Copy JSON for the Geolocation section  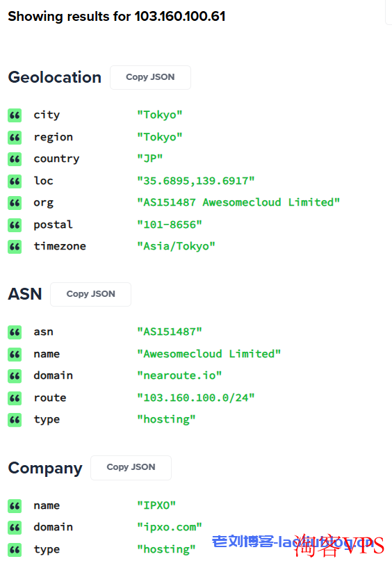tap(150, 77)
